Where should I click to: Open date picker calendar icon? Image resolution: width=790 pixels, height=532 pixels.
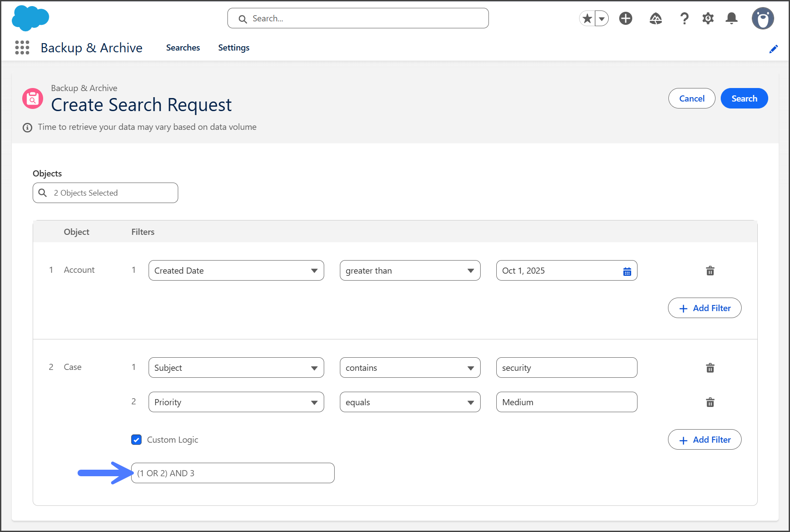click(x=627, y=271)
